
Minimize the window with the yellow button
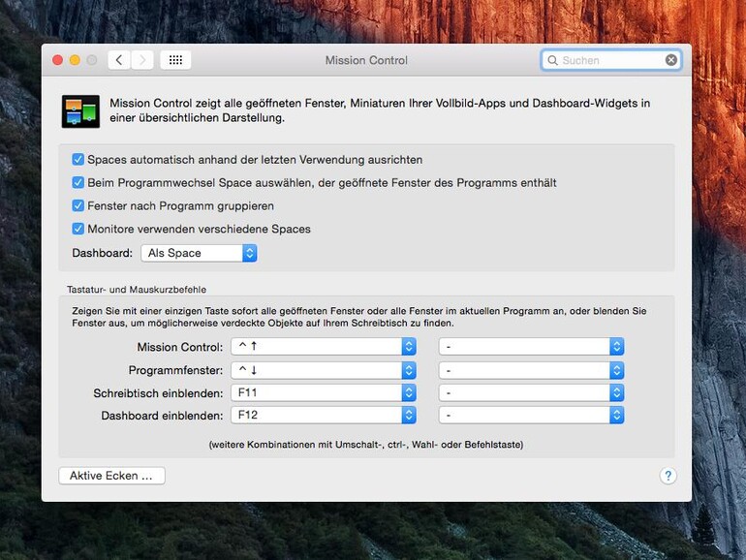(x=75, y=60)
